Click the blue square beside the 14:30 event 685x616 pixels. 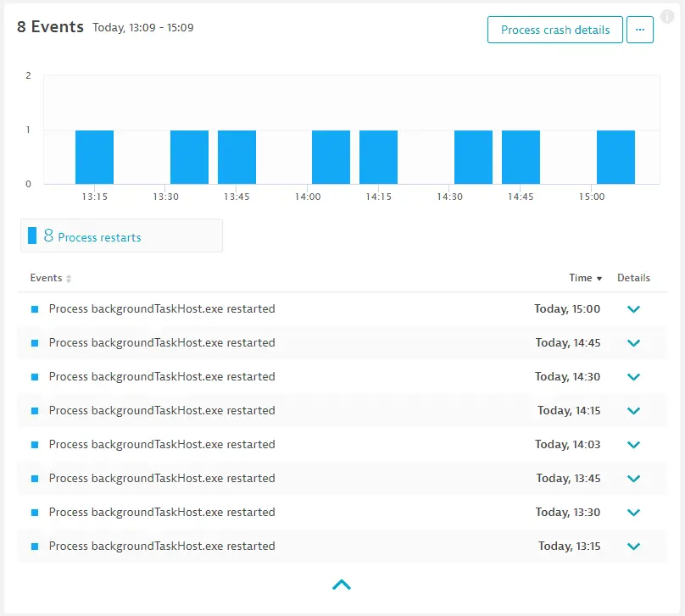coord(35,377)
